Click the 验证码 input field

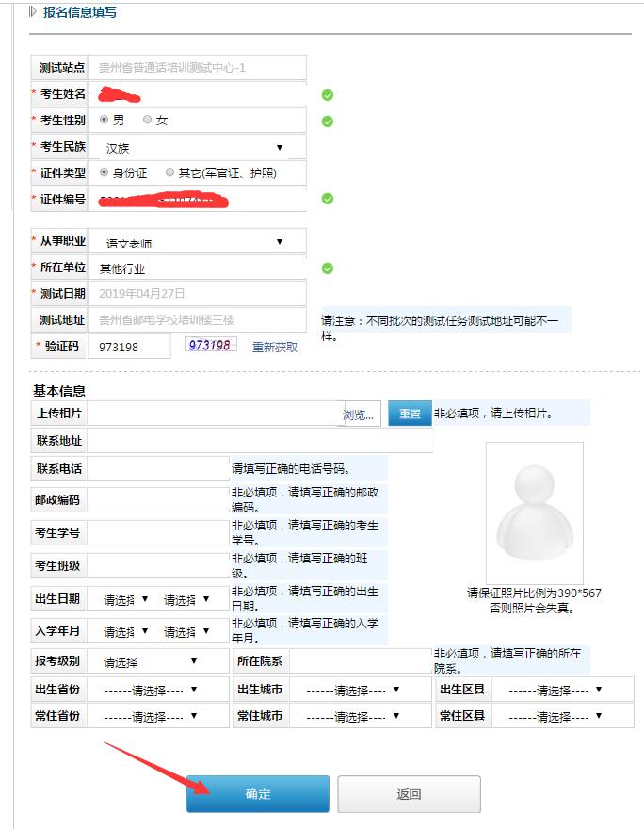click(129, 347)
